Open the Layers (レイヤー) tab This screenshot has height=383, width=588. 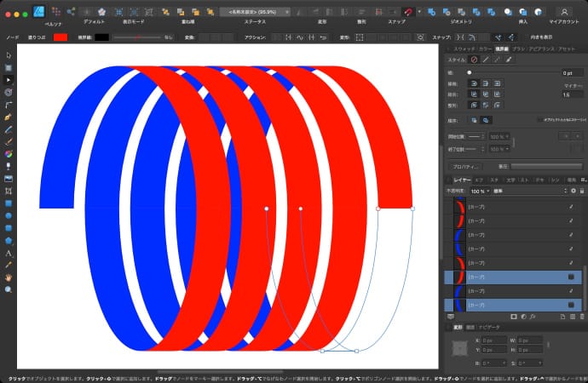(460, 180)
